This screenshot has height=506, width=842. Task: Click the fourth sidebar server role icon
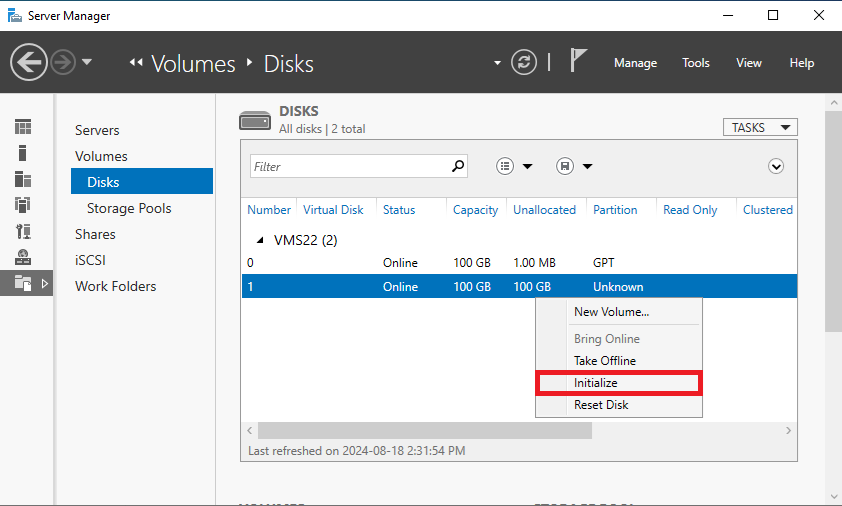[23, 205]
